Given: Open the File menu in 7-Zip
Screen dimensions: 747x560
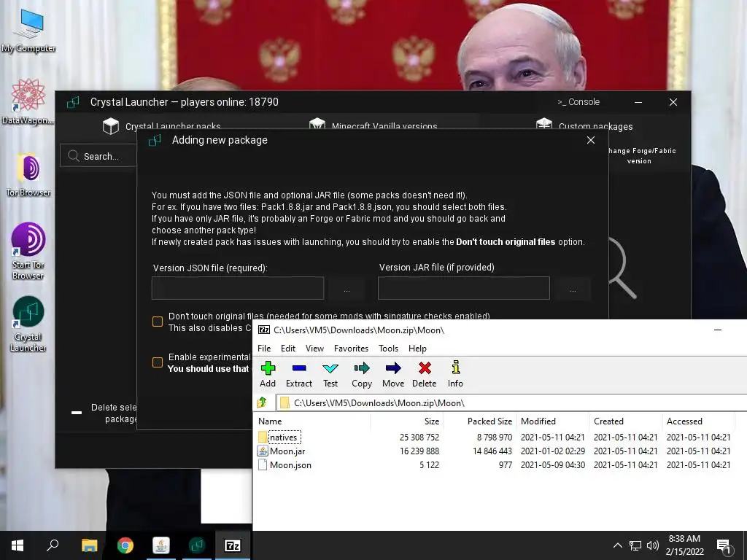Looking at the screenshot, I should [x=264, y=349].
